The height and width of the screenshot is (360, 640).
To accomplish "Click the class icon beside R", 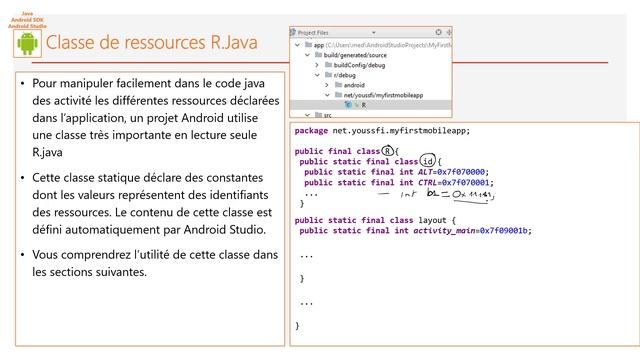I will pos(348,105).
